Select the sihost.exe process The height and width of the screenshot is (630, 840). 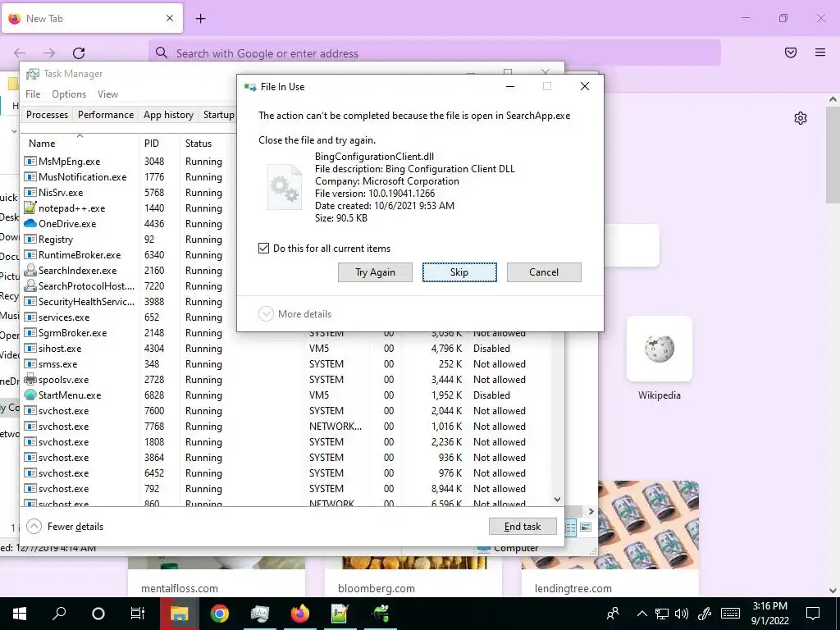click(286, 348)
